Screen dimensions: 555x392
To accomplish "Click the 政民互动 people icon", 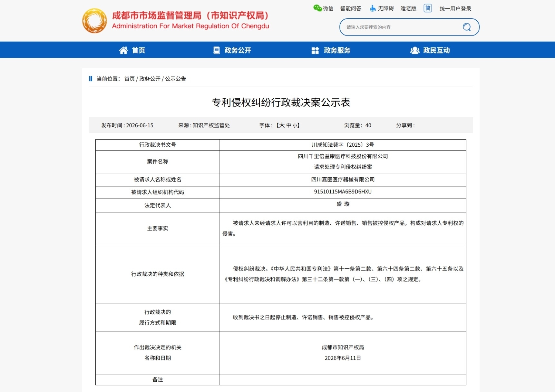I will coord(415,50).
